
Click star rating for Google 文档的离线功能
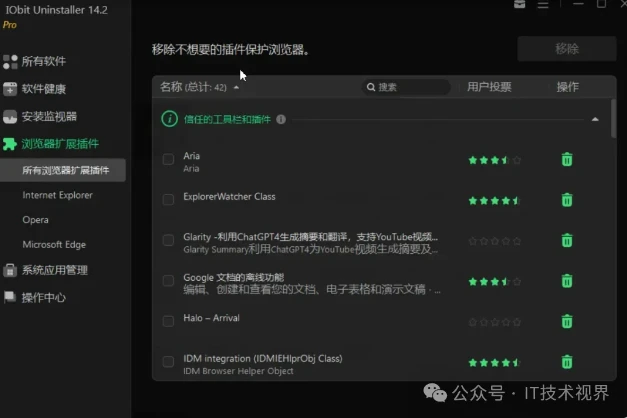pyautogui.click(x=495, y=282)
